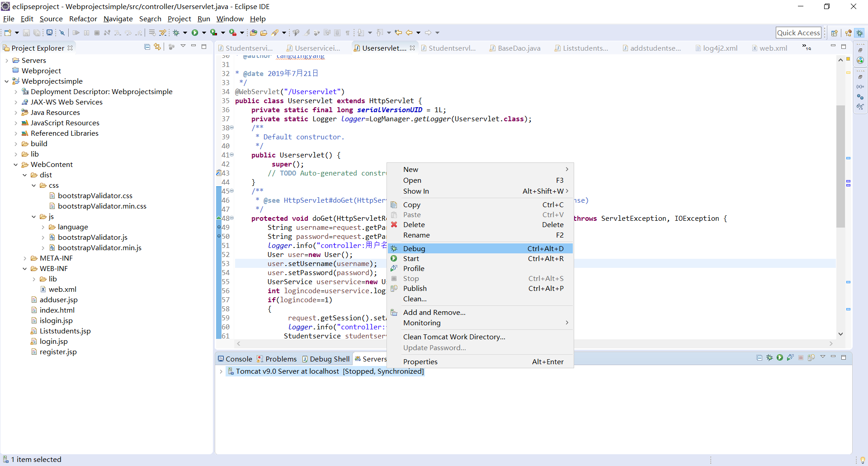Toggle the fold marker at line 41
This screenshot has height=466, width=868.
pyautogui.click(x=232, y=155)
